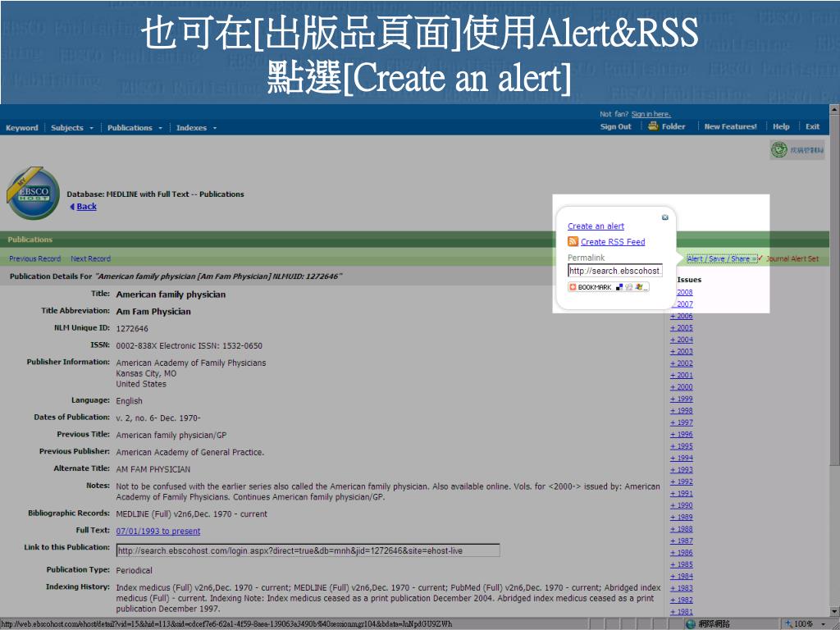840x630 pixels.
Task: Expand the 1999 issues list
Action: click(682, 399)
